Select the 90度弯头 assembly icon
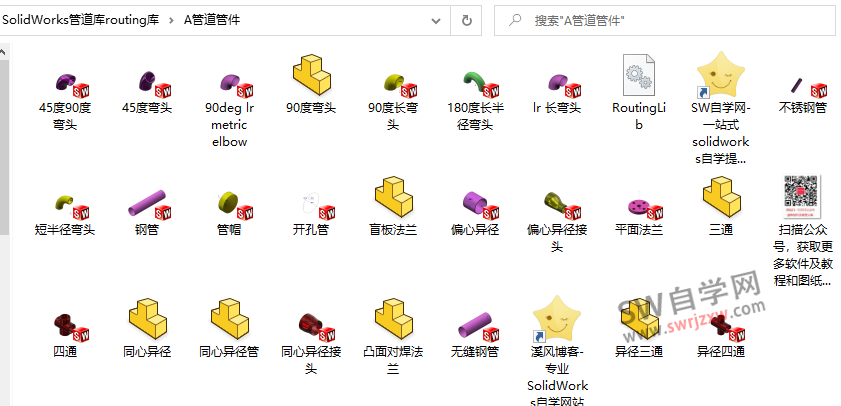The height and width of the screenshot is (406, 841). (311, 75)
